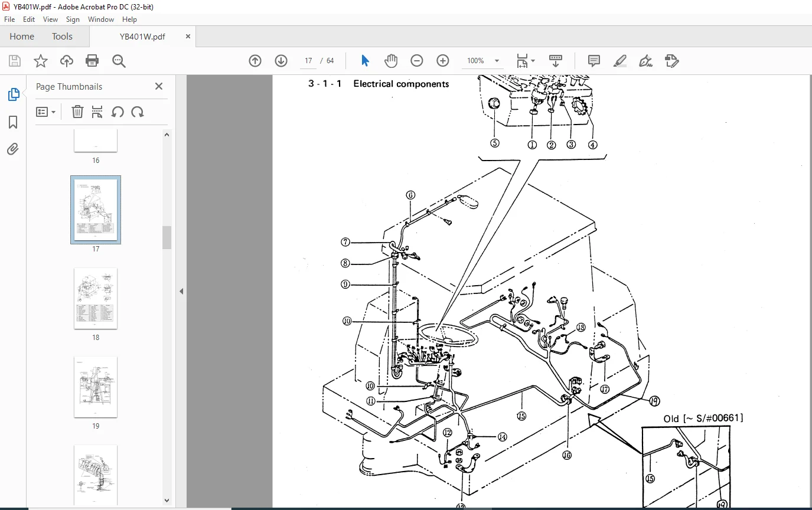Image resolution: width=812 pixels, height=510 pixels.
Task: Select the YB401W.pdf document tab
Action: [x=142, y=37]
